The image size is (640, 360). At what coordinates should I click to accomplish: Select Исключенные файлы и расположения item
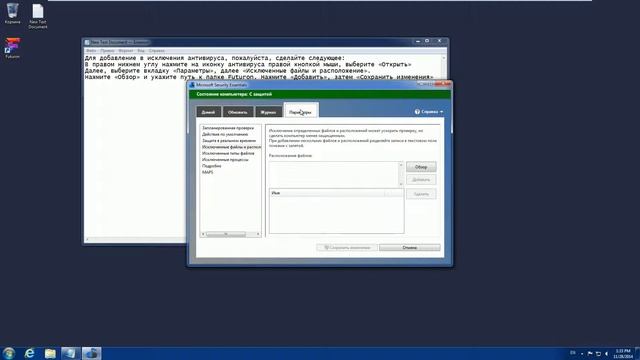[x=231, y=147]
